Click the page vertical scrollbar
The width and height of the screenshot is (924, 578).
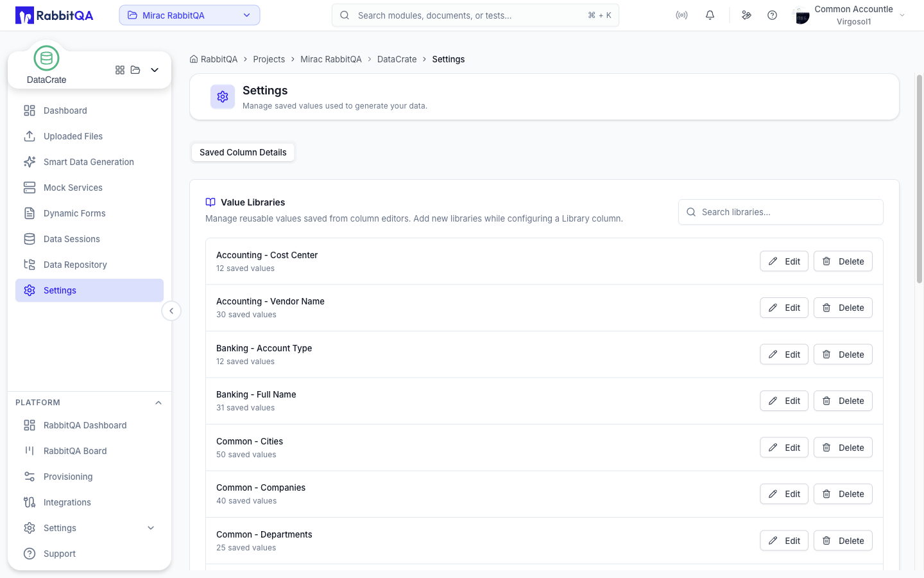tap(919, 179)
